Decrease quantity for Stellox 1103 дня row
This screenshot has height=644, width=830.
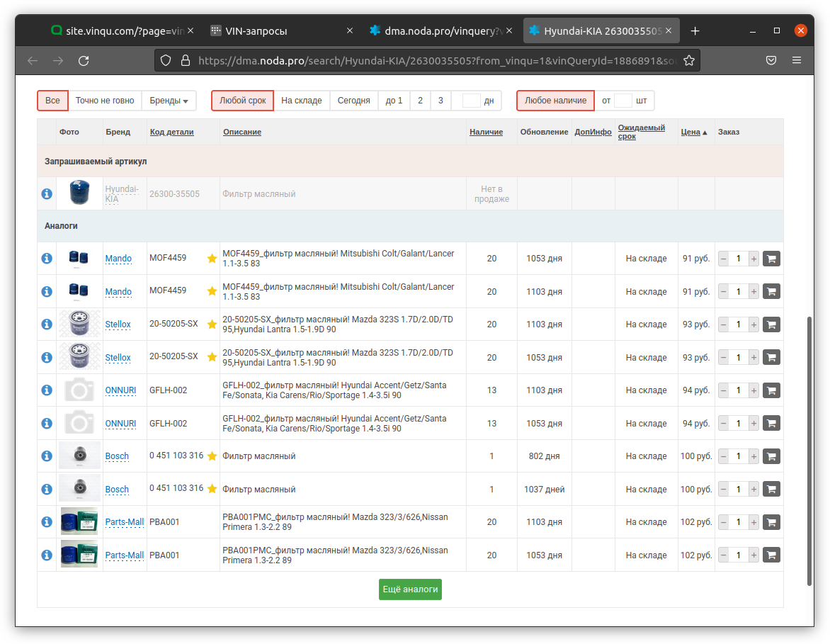click(x=723, y=324)
